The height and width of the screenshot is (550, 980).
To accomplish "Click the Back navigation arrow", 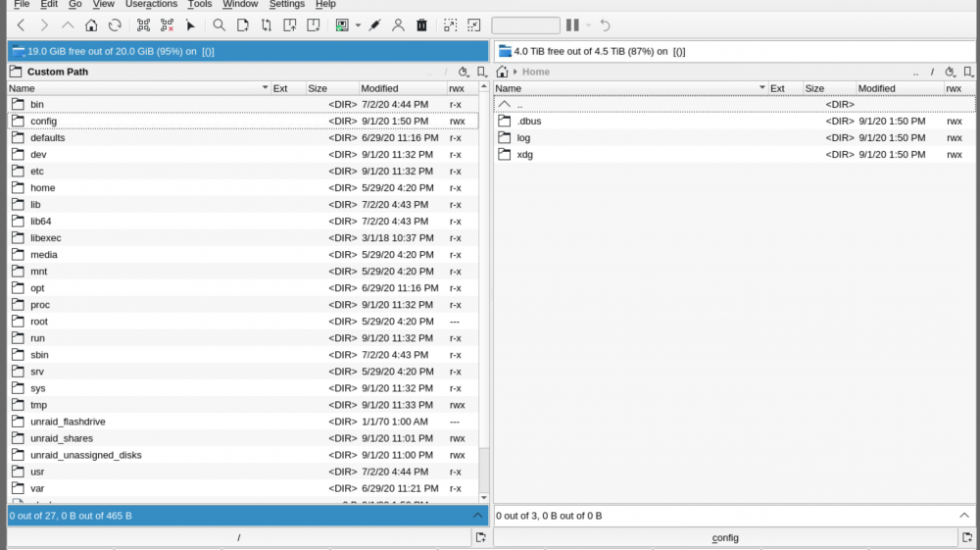I will [x=21, y=25].
